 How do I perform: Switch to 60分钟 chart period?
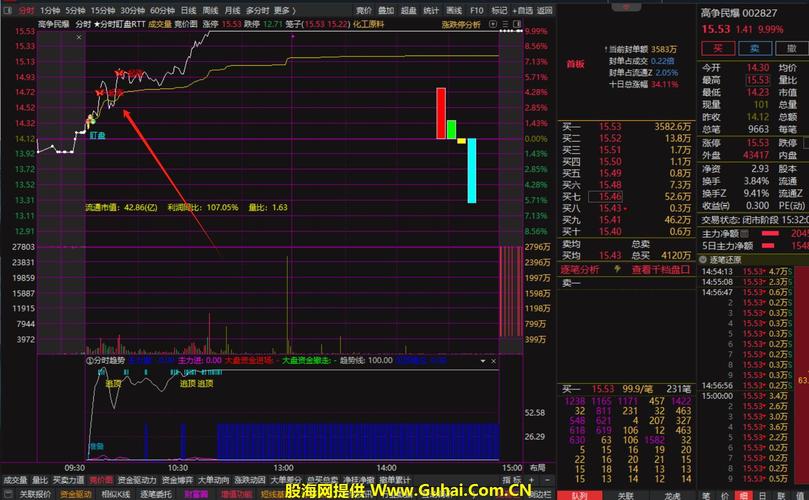click(x=162, y=10)
